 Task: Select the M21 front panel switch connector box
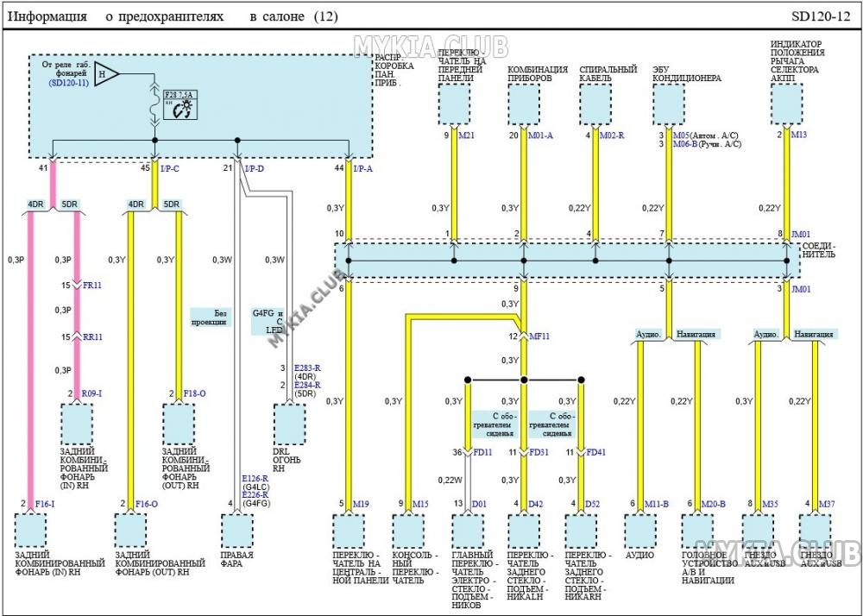coord(454,105)
